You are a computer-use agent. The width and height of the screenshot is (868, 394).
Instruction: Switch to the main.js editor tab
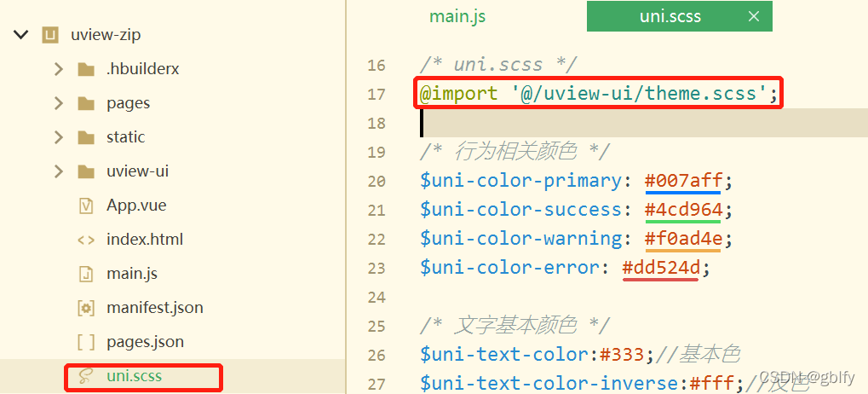click(457, 16)
